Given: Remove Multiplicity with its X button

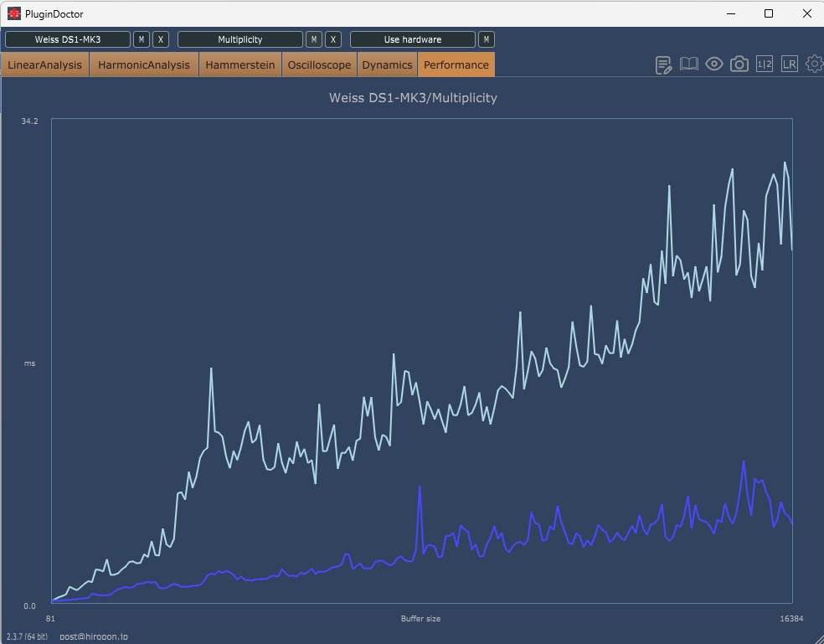Looking at the screenshot, I should coord(333,39).
